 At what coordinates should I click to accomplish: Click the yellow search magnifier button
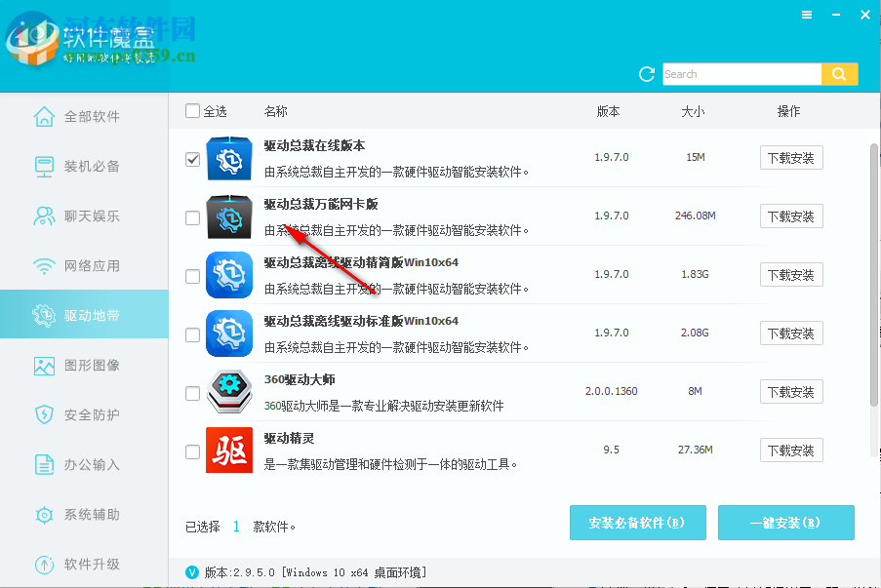click(x=839, y=74)
